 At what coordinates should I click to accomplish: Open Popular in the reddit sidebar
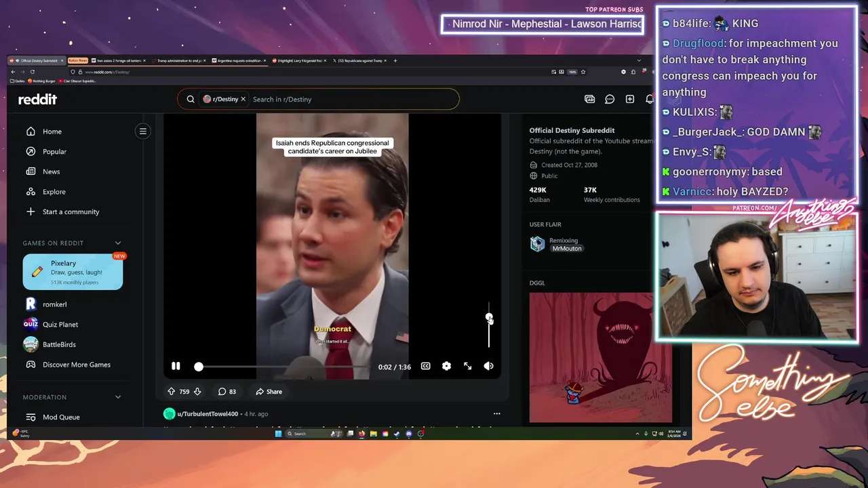54,151
